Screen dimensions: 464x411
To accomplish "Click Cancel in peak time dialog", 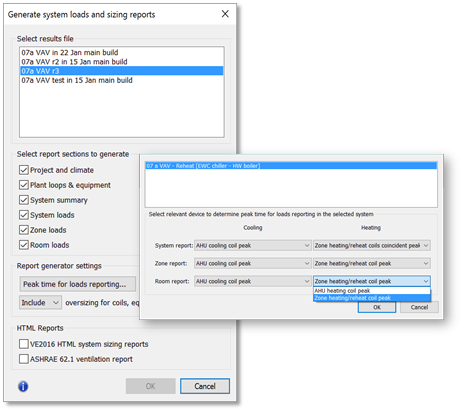I will click(419, 307).
